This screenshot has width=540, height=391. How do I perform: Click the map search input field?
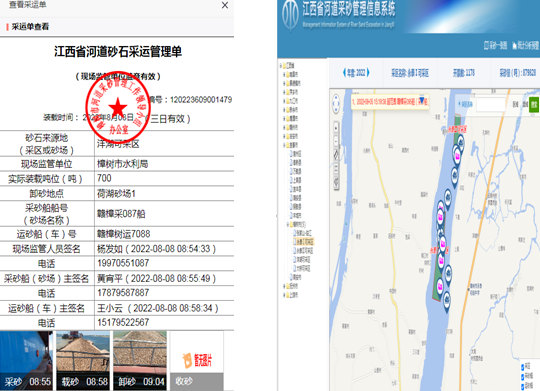491,104
